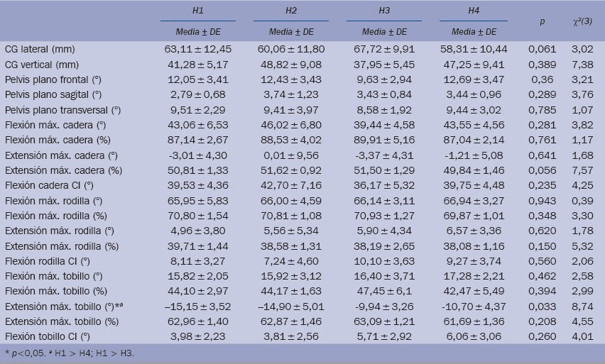Click the H2 column header
This screenshot has width=605, height=364.
[x=291, y=12]
